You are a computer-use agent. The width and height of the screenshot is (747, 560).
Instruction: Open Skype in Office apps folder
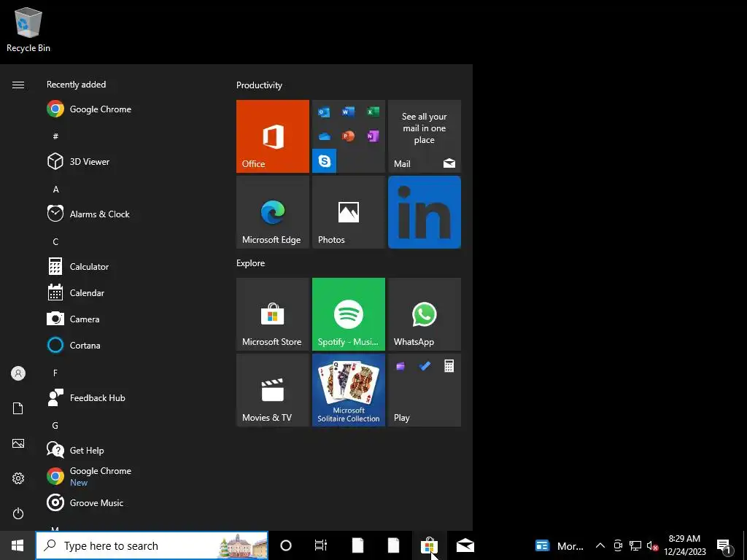pos(325,161)
